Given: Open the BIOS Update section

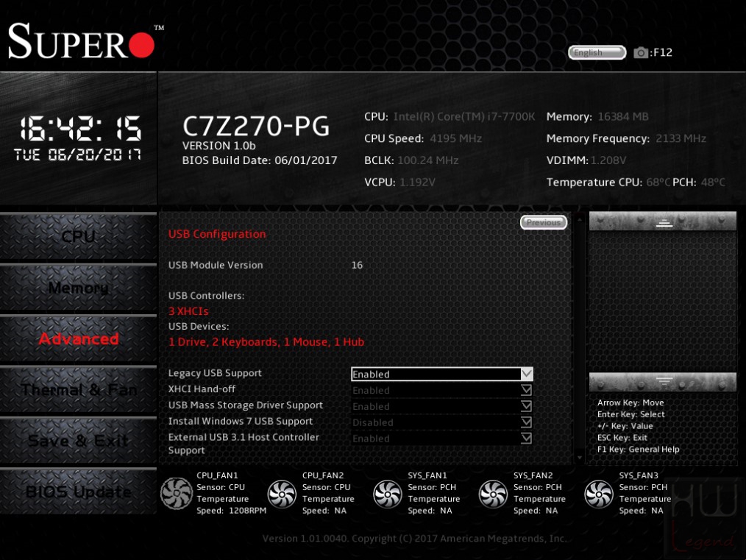Looking at the screenshot, I should pos(78,492).
